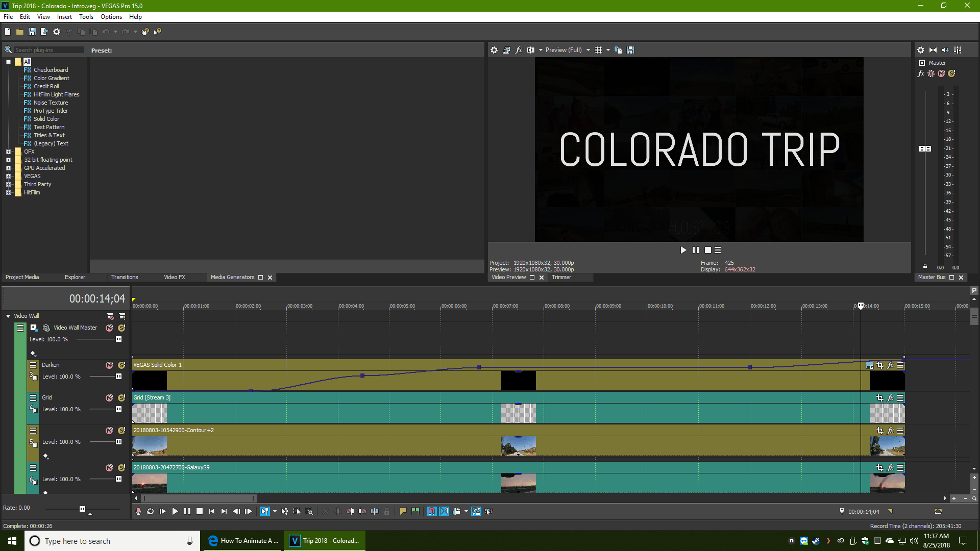
Task: Click the Darken track header menu icon
Action: click(x=33, y=365)
